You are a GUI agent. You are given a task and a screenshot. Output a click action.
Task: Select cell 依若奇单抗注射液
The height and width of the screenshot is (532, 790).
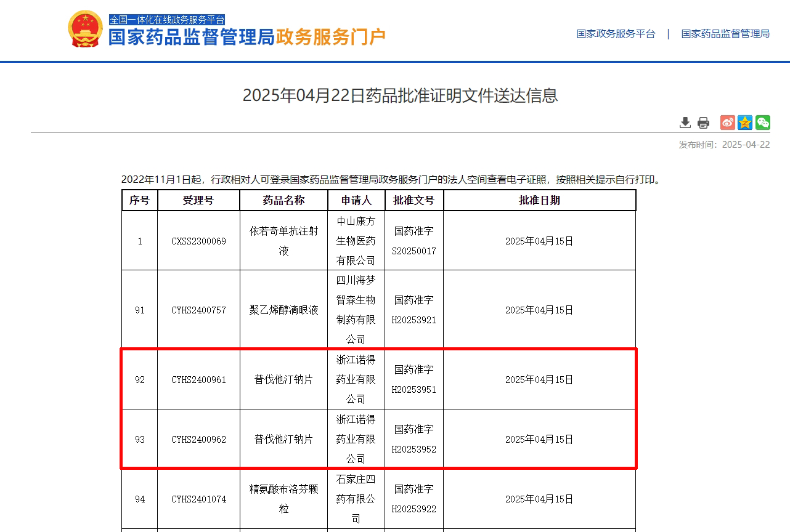coord(283,241)
